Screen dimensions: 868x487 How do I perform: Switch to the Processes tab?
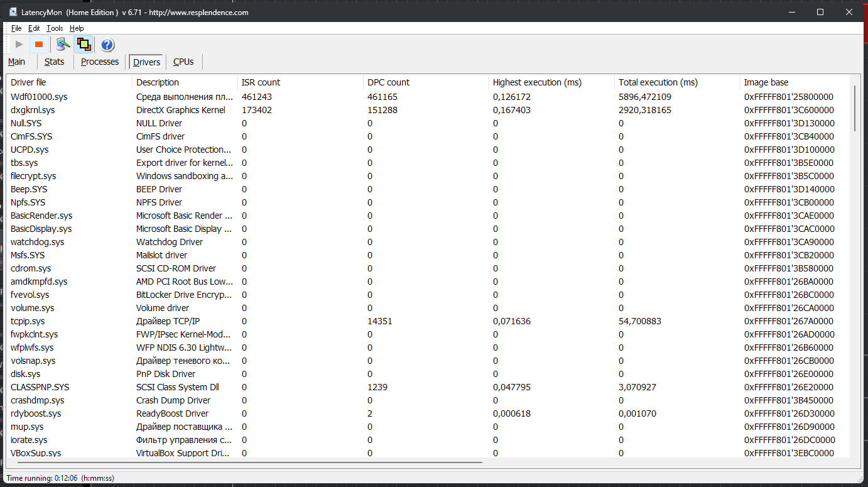(x=100, y=62)
